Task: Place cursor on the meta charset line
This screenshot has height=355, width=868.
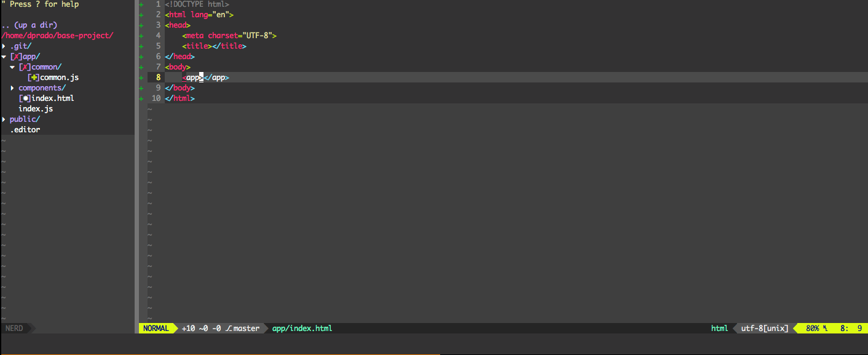Action: click(x=229, y=36)
